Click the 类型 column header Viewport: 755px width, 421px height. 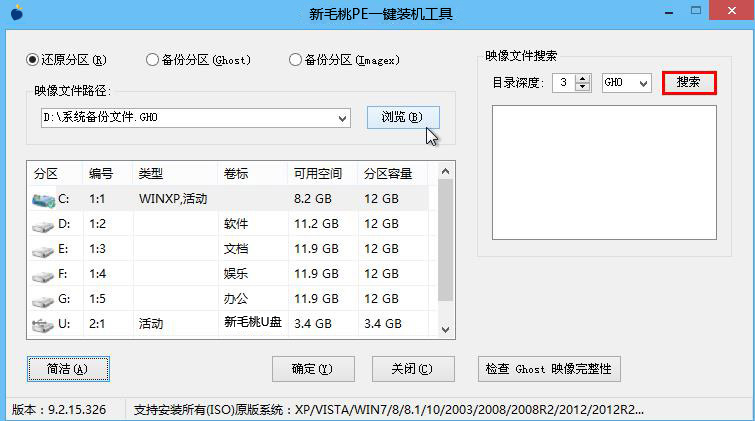(151, 173)
